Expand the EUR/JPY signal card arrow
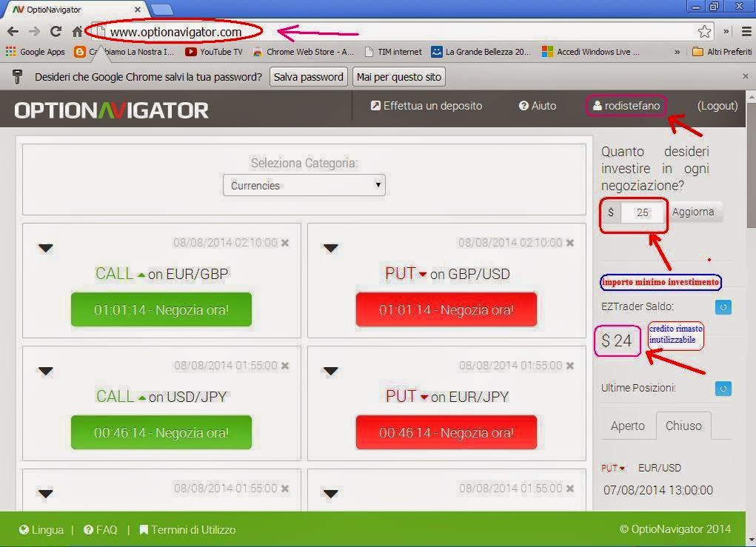 331,371
